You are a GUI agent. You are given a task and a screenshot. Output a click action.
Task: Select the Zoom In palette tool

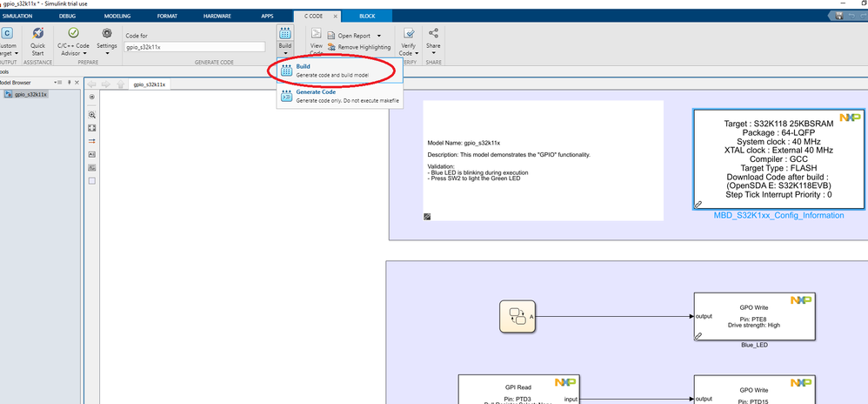pyautogui.click(x=92, y=115)
